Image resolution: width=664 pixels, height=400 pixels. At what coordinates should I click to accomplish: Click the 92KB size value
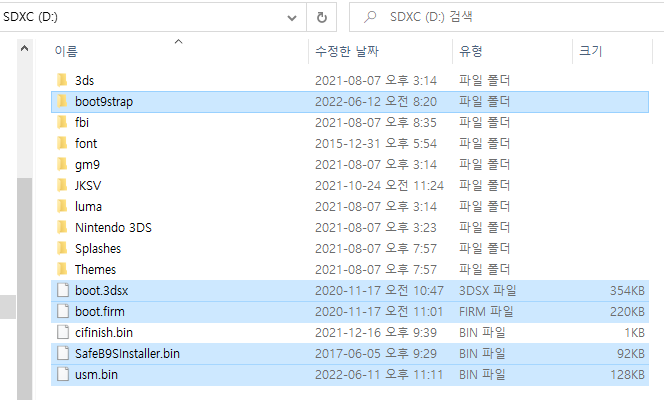pos(631,353)
